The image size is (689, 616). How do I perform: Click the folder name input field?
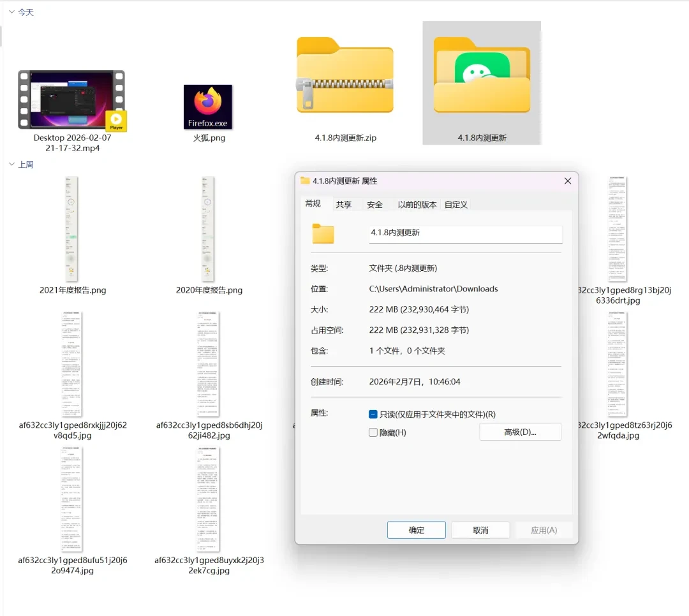click(465, 233)
